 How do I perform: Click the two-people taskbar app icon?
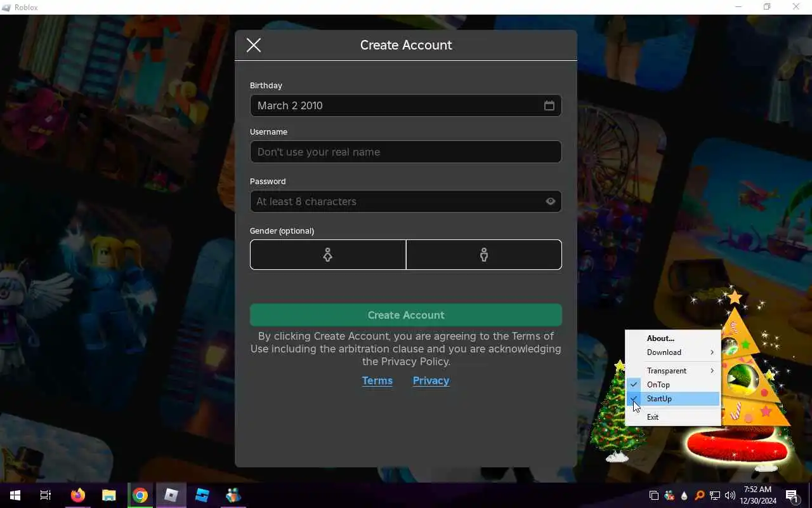(233, 495)
